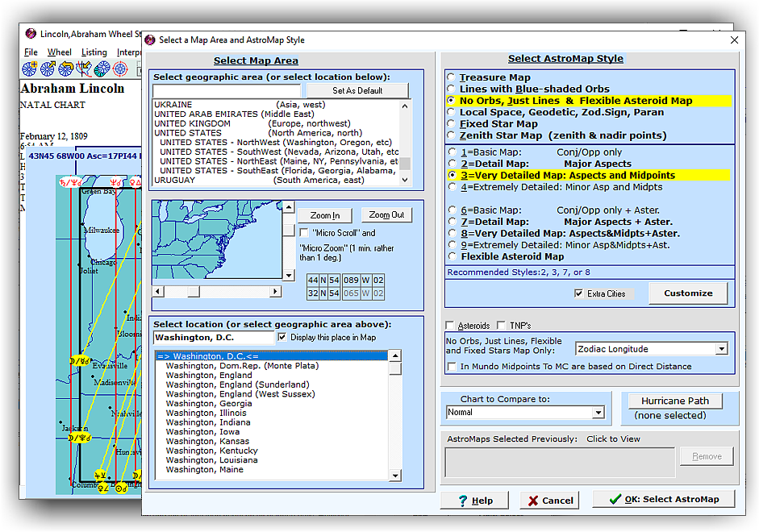Select the Fixed Star Map option
Image resolution: width=759 pixels, height=532 pixels.
pos(451,124)
